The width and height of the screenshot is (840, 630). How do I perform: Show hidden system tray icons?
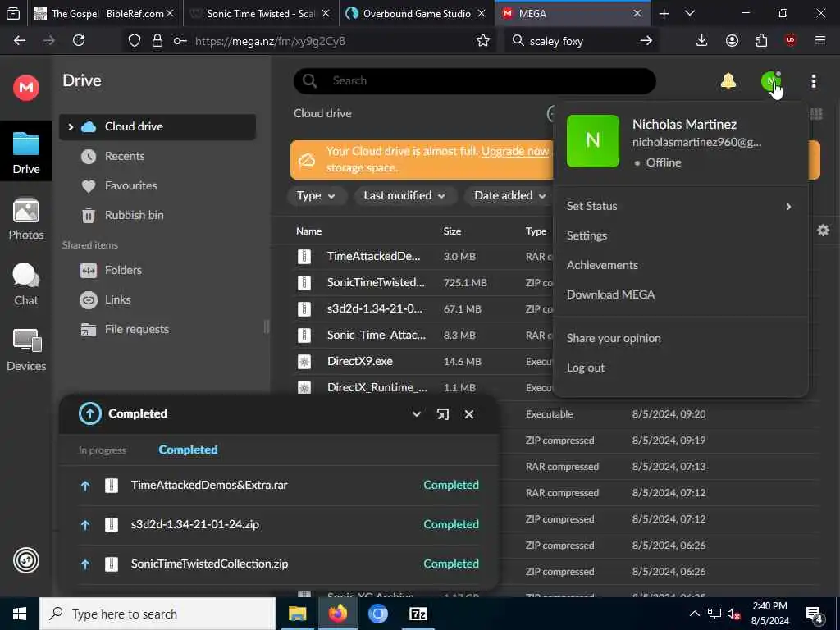click(x=694, y=614)
